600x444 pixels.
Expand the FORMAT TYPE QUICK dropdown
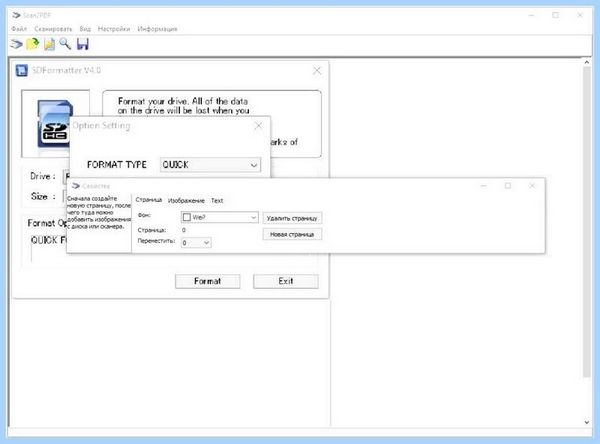210,165
